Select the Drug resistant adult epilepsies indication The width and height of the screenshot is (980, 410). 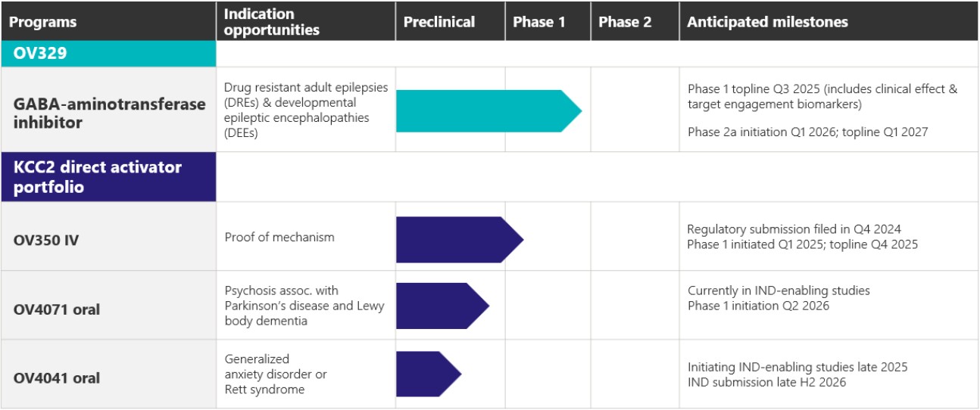tap(306, 88)
